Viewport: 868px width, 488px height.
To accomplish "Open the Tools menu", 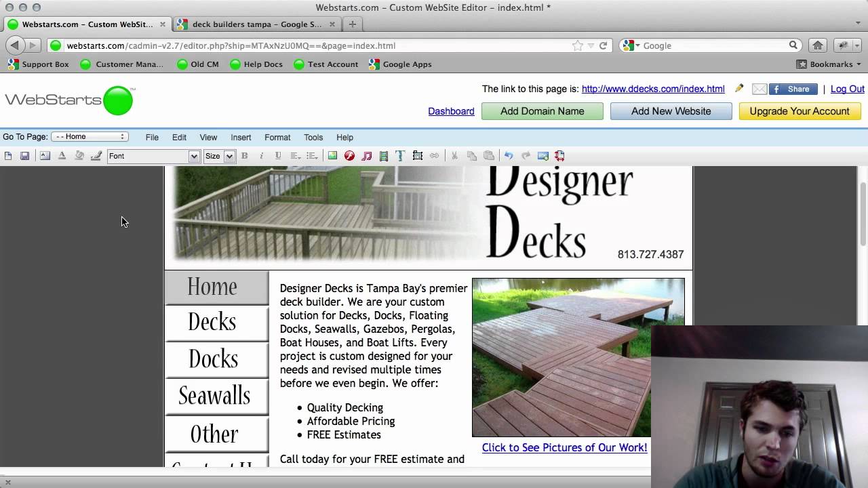I will coord(313,137).
